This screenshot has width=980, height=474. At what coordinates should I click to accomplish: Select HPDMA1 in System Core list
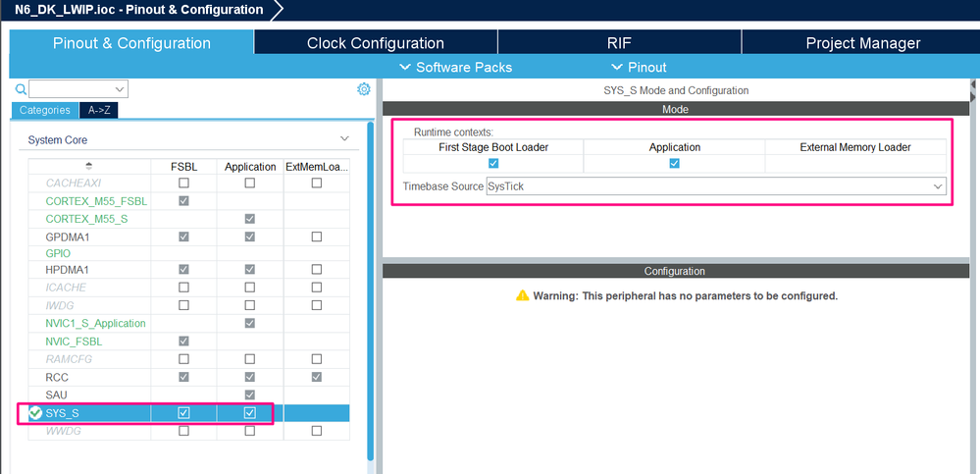coord(67,270)
